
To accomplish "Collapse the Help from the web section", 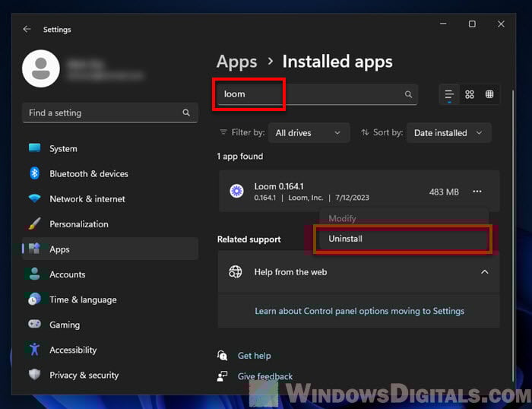I will tap(485, 272).
